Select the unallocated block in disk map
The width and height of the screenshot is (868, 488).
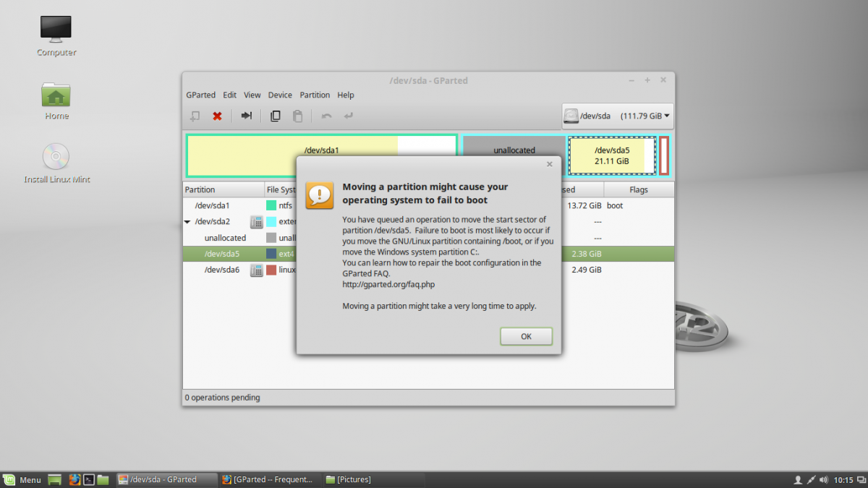[x=514, y=146]
